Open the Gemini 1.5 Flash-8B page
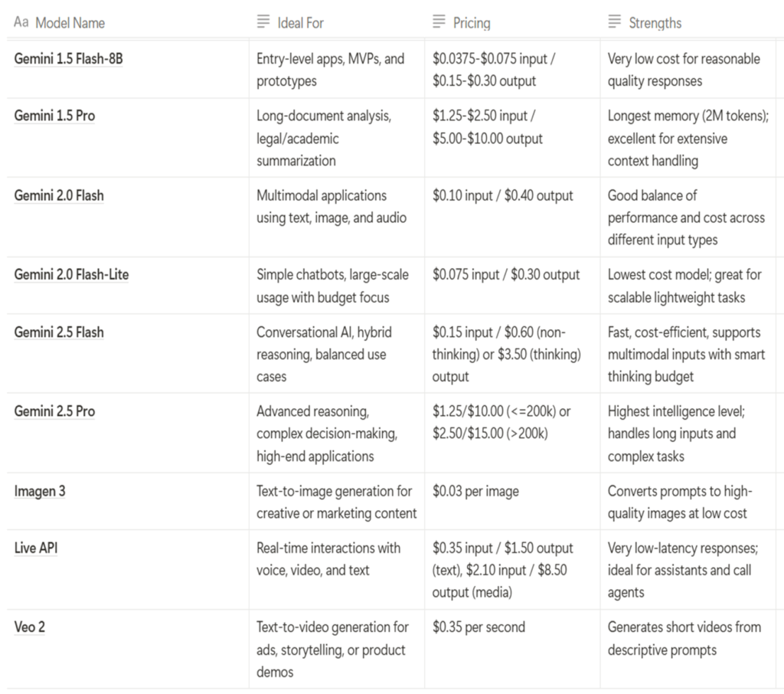This screenshot has height=694, width=784. pos(68,58)
